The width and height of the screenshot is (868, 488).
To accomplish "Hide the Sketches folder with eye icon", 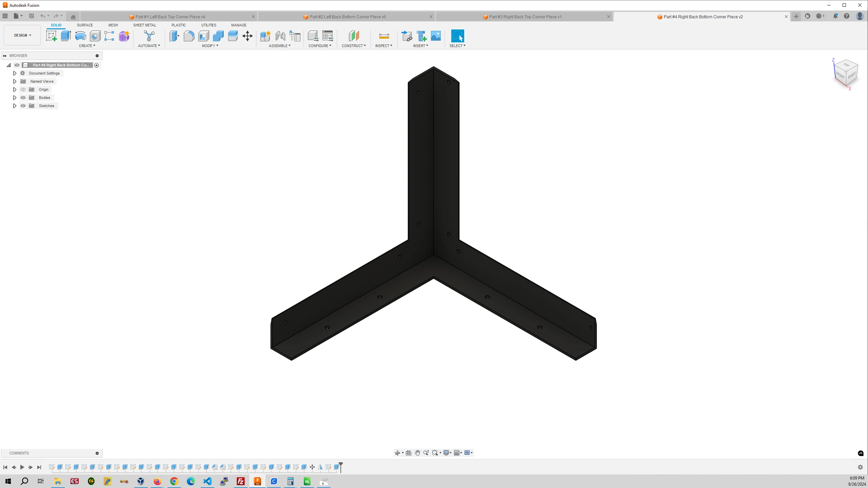I will (23, 106).
